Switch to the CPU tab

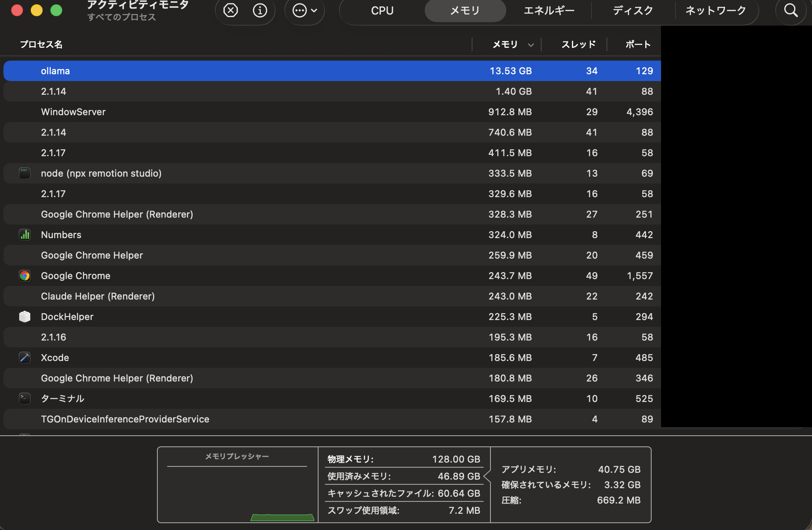(382, 10)
